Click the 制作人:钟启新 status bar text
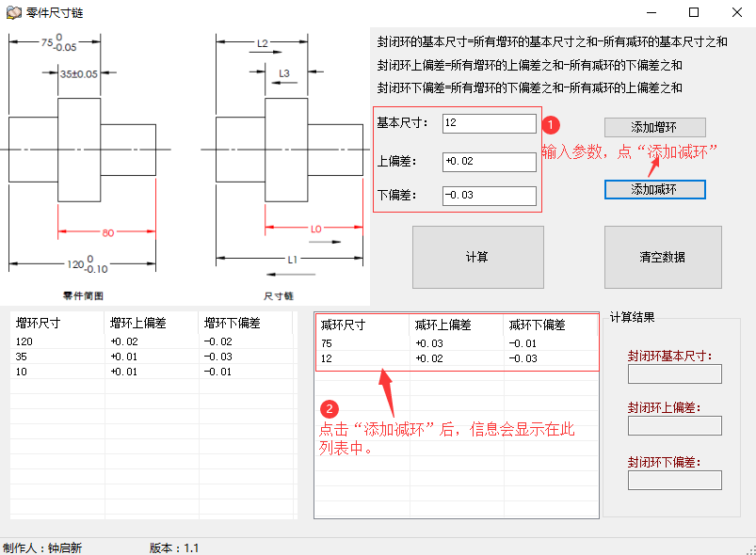 [42, 547]
